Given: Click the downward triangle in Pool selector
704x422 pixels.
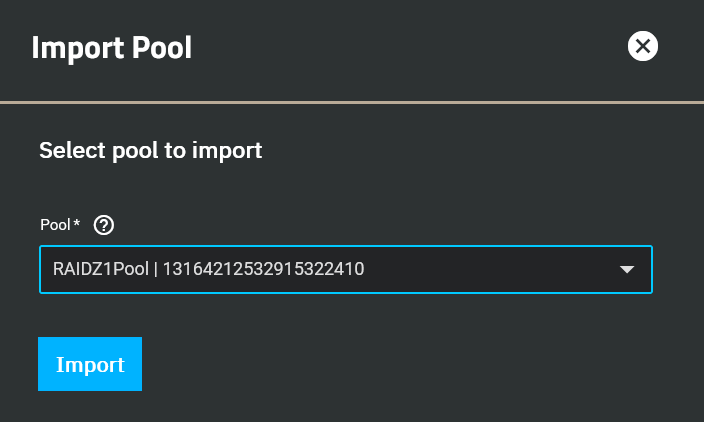Looking at the screenshot, I should 627,269.
